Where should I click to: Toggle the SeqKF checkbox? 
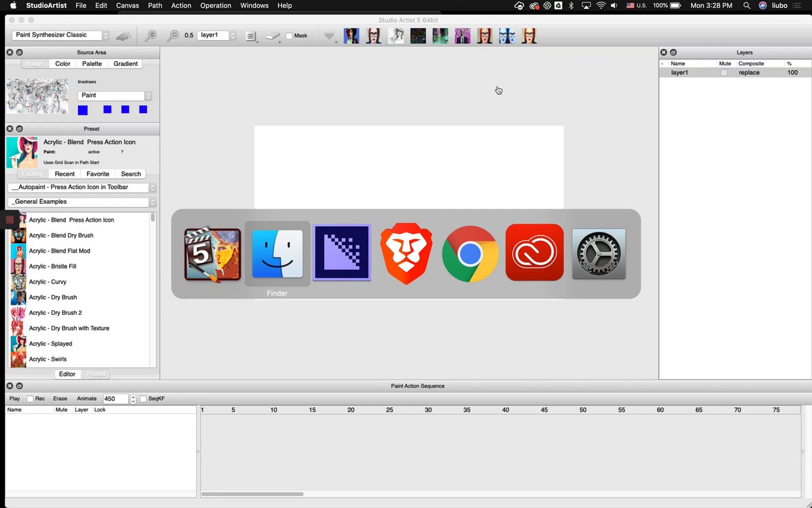coord(143,399)
